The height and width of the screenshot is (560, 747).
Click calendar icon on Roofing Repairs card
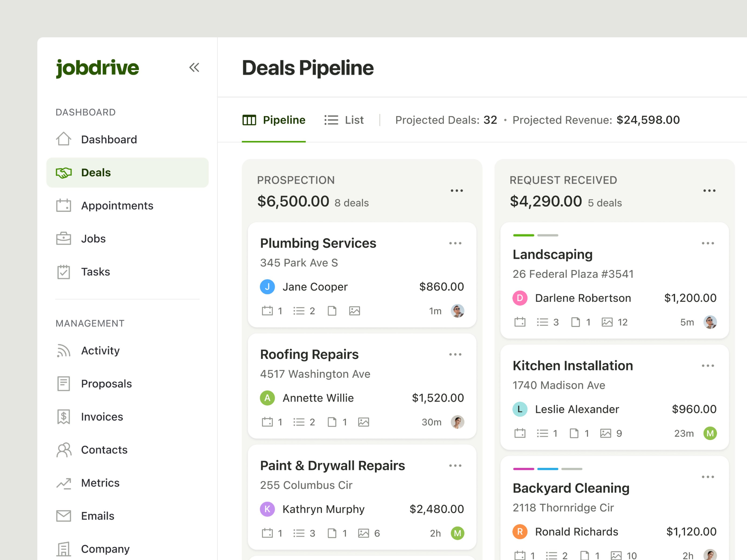[267, 422]
